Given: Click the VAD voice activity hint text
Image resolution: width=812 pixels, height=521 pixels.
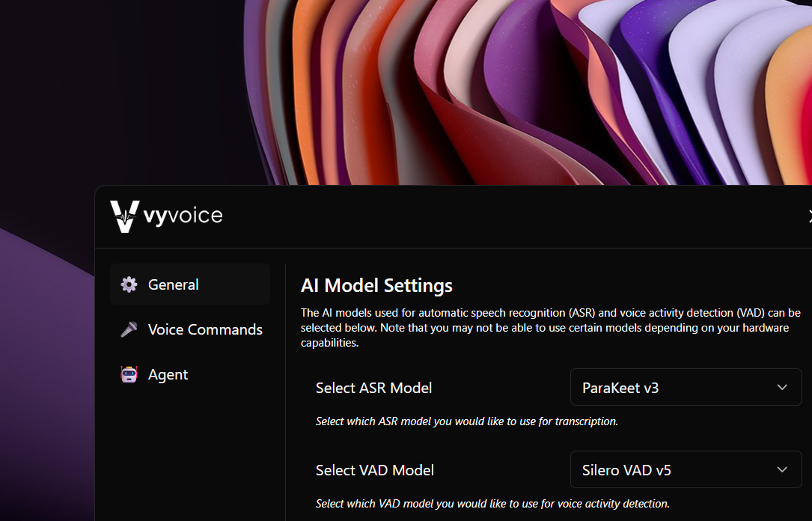Looking at the screenshot, I should coord(492,504).
